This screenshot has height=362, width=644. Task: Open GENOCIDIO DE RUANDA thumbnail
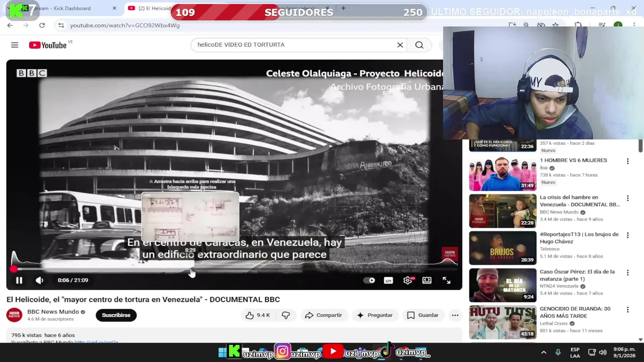pyautogui.click(x=503, y=322)
